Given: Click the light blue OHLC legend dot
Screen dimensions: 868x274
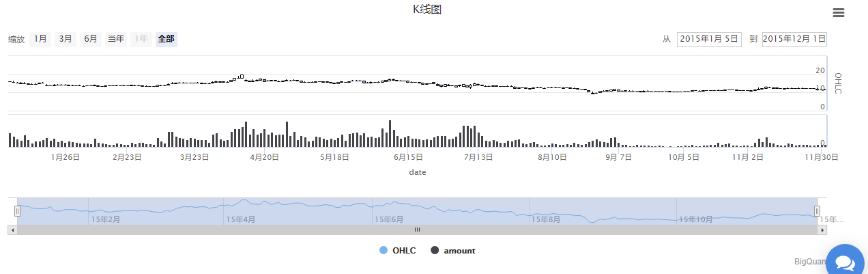Looking at the screenshot, I should click(x=384, y=251).
